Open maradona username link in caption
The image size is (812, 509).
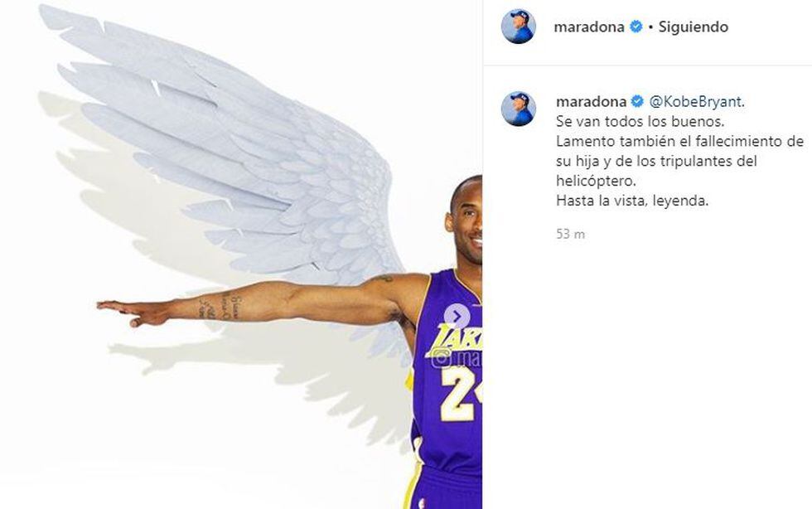click(591, 102)
